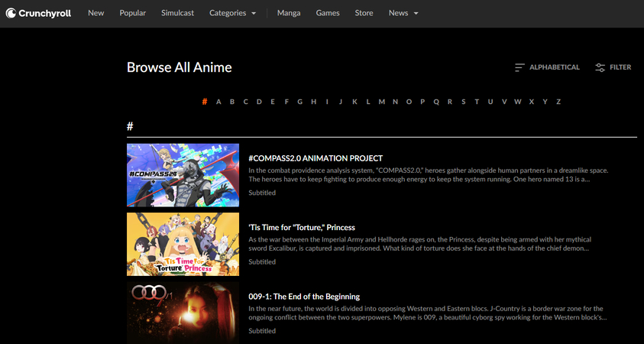Click #COMPASS2.0 ANIMATION PROJECT title
Viewport: 644px width, 344px height.
[x=316, y=158]
